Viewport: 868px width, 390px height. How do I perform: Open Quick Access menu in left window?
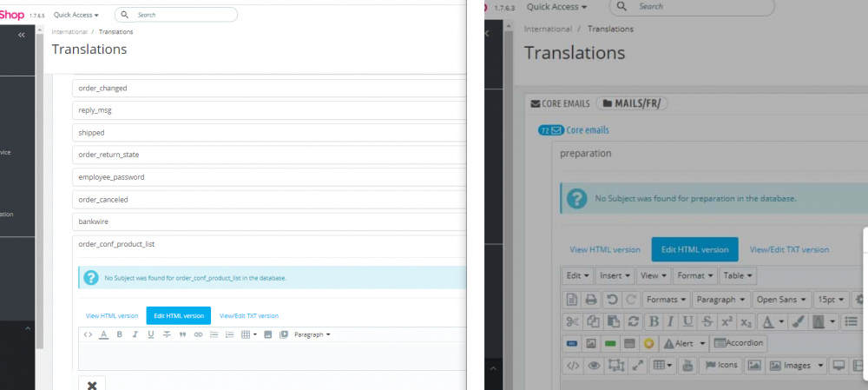(x=76, y=15)
